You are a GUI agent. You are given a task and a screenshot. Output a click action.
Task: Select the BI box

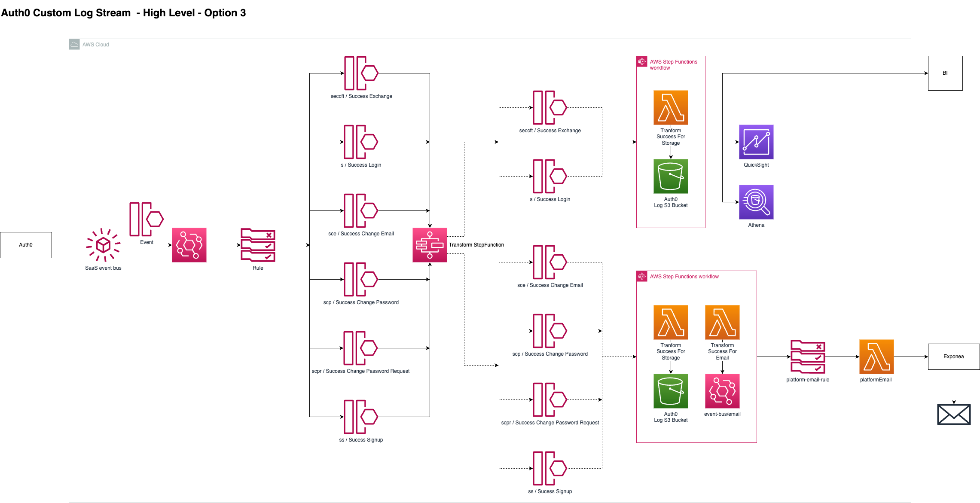pos(945,73)
